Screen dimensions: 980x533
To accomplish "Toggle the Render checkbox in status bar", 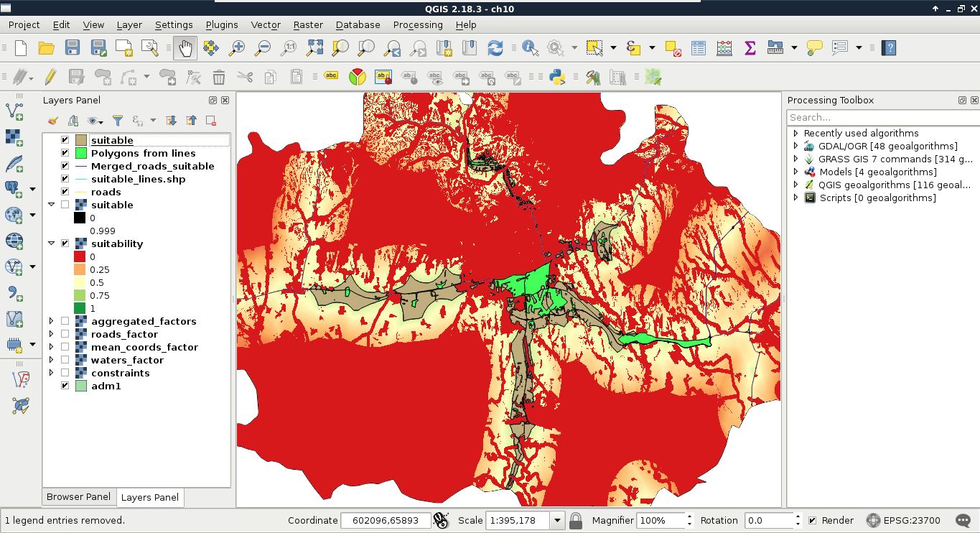I will (812, 520).
